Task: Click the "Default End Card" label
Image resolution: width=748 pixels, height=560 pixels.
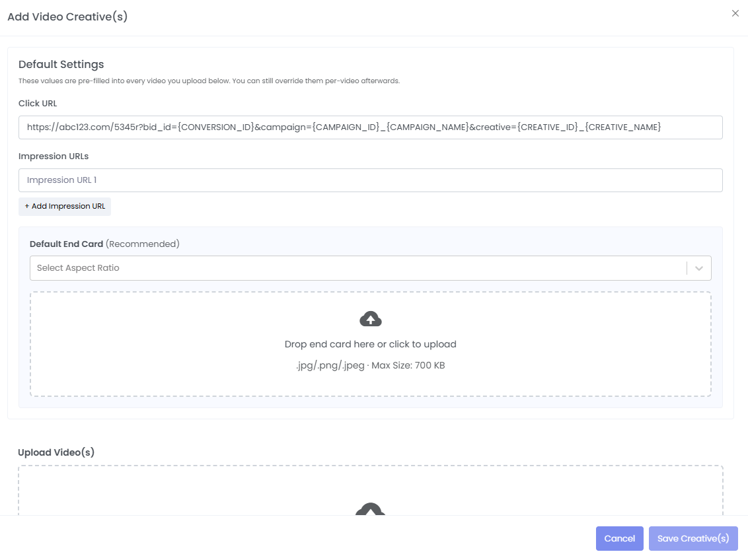Action: [66, 244]
